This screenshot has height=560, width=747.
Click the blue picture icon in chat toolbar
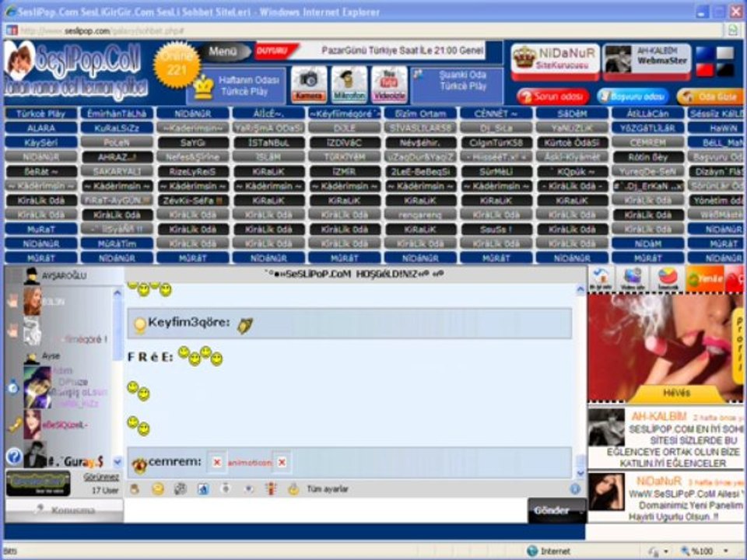[203, 489]
